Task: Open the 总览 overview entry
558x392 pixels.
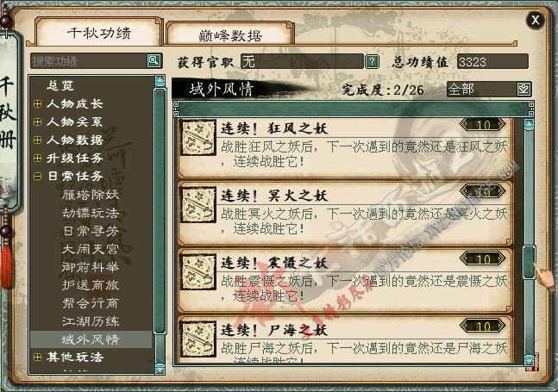Action: click(x=60, y=85)
